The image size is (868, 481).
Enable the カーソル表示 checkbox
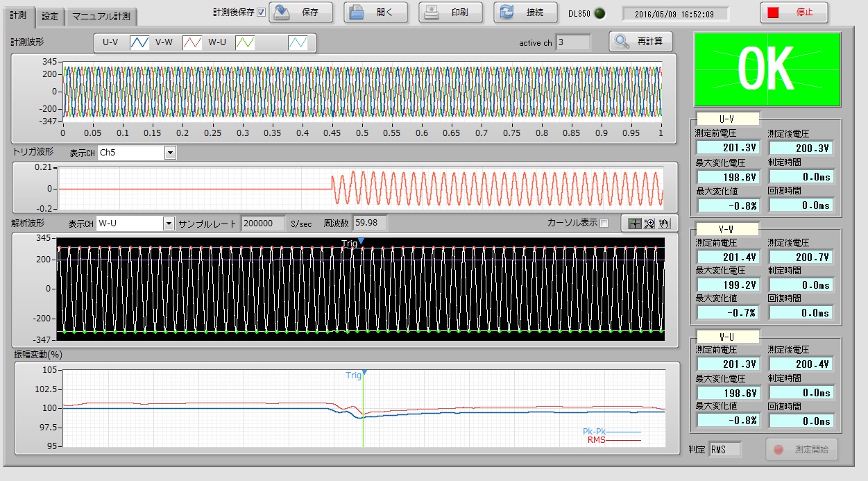point(603,223)
